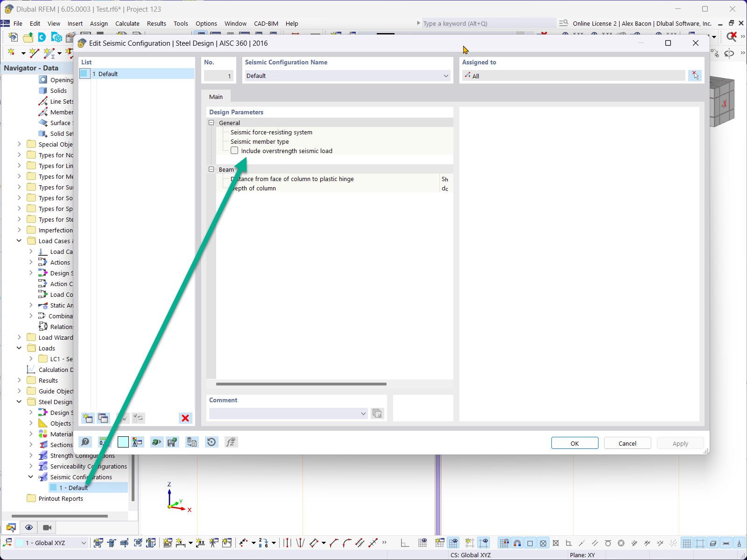This screenshot has width=747, height=560.
Task: Collapse the Beam parameters group
Action: click(x=211, y=169)
